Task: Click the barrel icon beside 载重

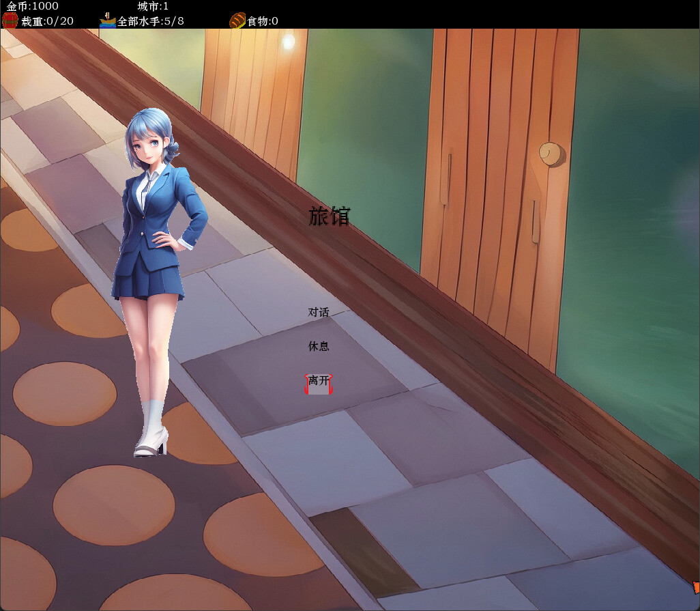Action: pyautogui.click(x=9, y=21)
